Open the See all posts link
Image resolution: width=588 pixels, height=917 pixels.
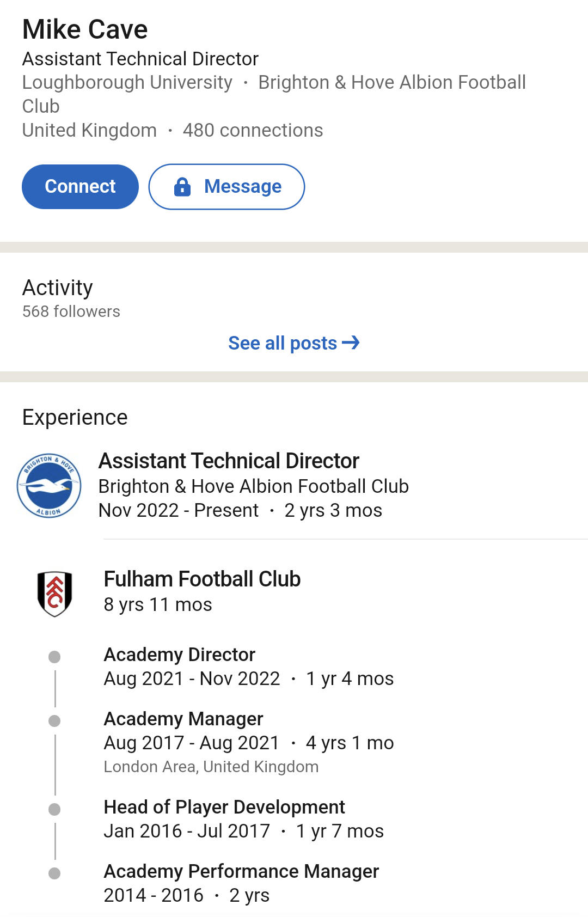pyautogui.click(x=293, y=343)
